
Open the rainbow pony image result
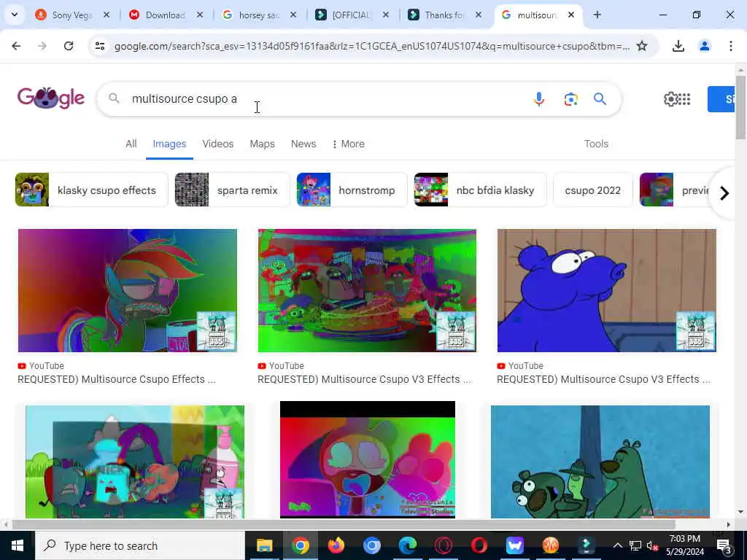(x=127, y=290)
